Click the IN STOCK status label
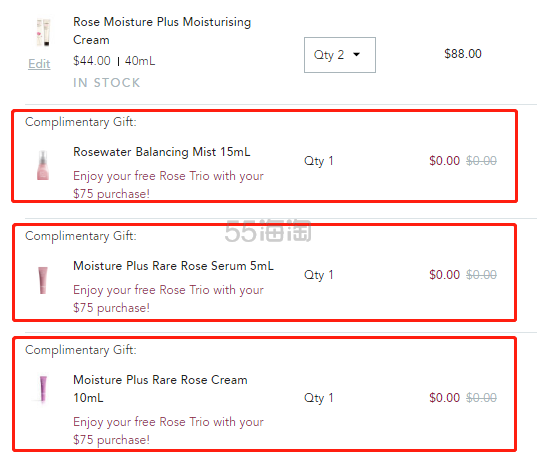Viewport: 537px width, 461px height. [x=107, y=83]
